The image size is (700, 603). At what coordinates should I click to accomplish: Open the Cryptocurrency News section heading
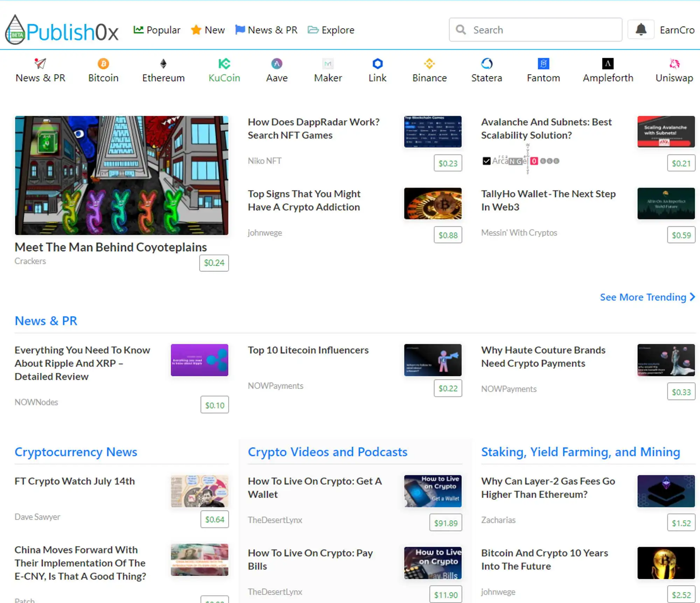[x=76, y=452]
